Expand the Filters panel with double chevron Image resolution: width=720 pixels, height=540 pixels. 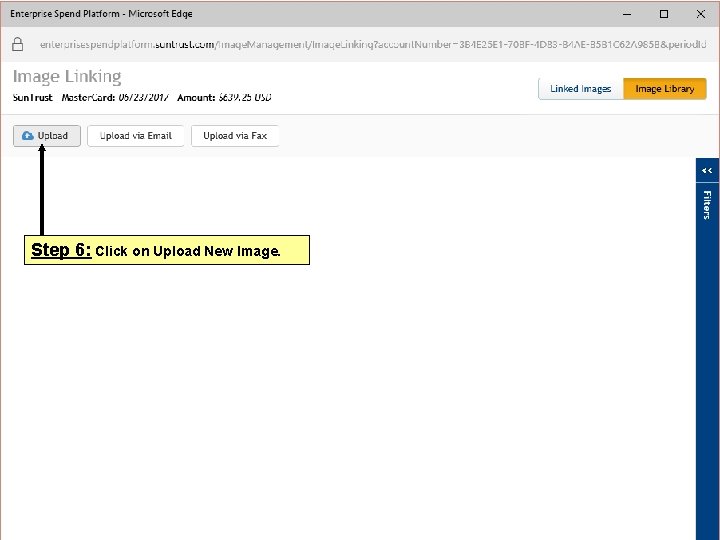(x=707, y=171)
